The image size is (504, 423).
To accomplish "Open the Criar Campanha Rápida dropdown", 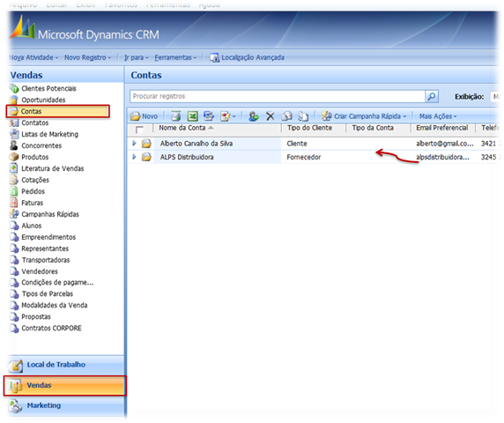I will [404, 116].
